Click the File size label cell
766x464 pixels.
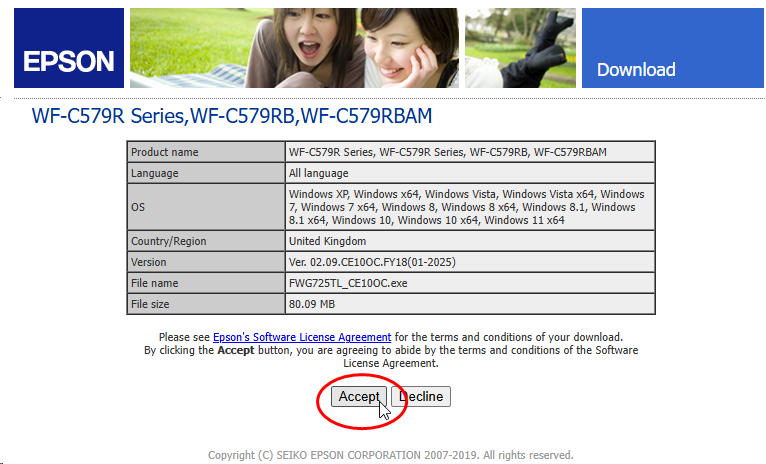[x=206, y=304]
